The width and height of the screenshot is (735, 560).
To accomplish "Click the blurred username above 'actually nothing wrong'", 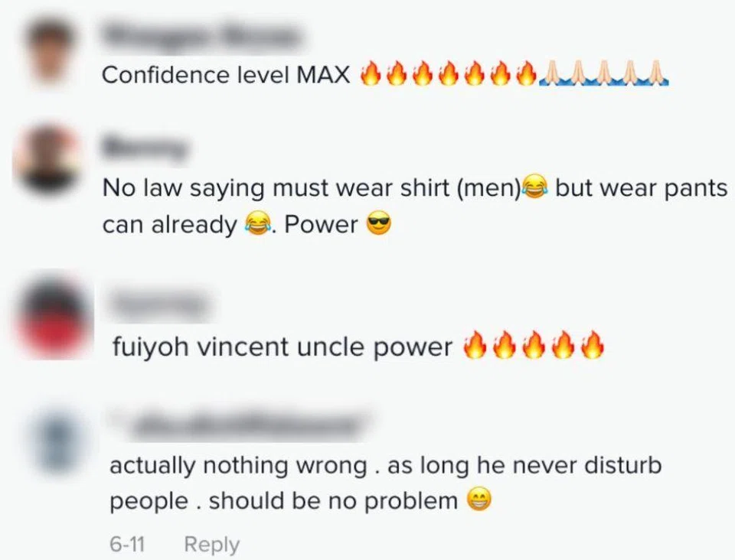I will point(241,424).
